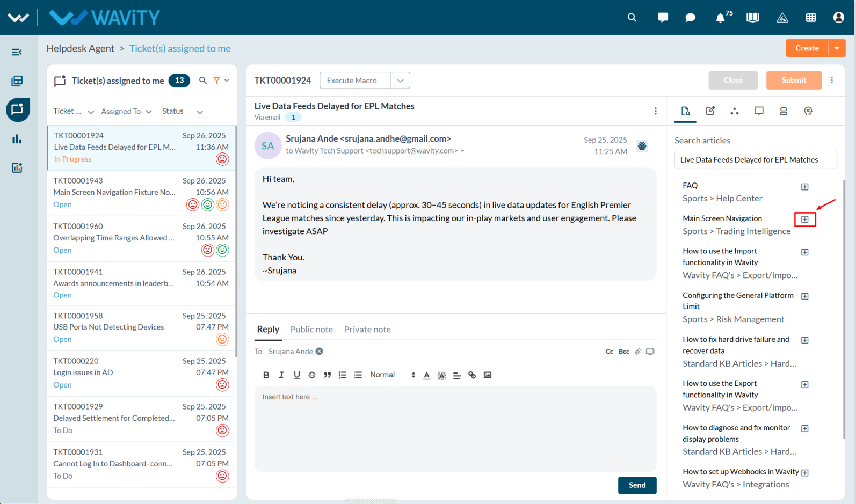Expand How to fix hard drive failure article
This screenshot has height=504, width=856.
(805, 340)
